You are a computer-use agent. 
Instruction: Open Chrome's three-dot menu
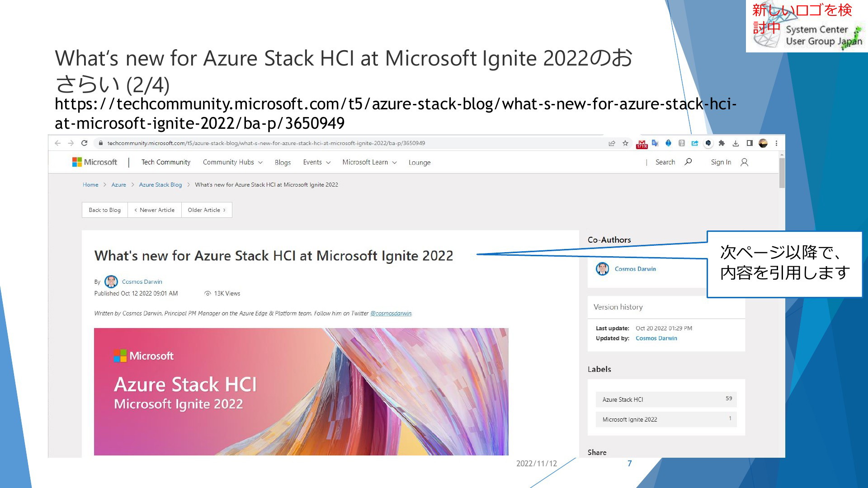pos(776,143)
